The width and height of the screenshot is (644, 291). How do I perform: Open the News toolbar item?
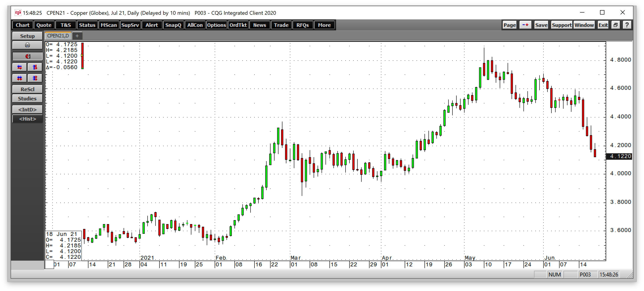pos(260,25)
